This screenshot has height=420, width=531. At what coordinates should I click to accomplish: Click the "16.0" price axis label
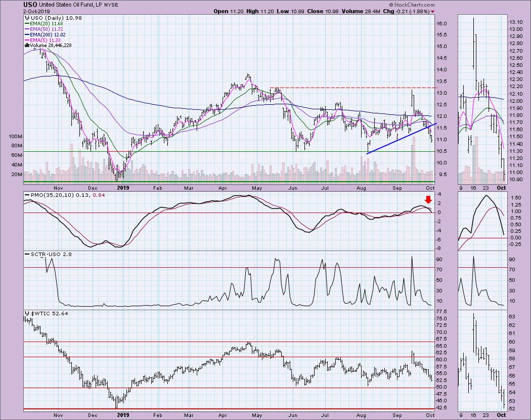tap(441, 24)
